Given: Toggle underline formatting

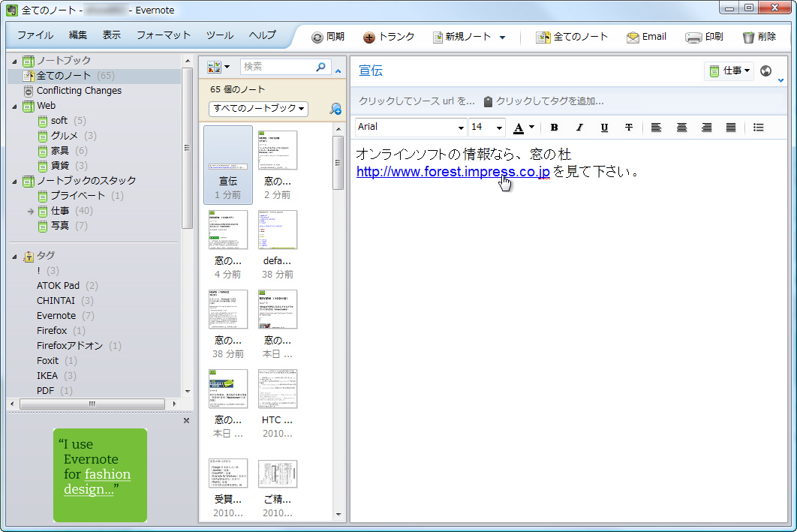Looking at the screenshot, I should [604, 128].
